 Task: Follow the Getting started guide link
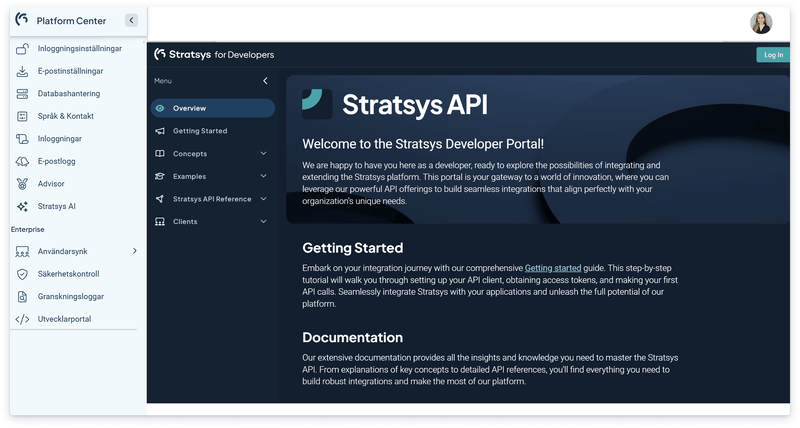[553, 268]
